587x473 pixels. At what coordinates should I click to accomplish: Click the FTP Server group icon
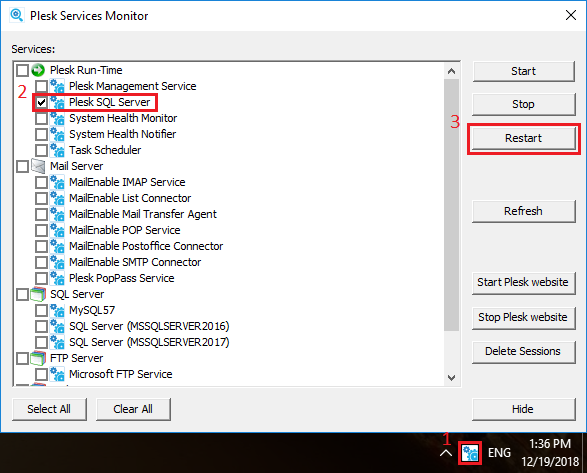38,358
